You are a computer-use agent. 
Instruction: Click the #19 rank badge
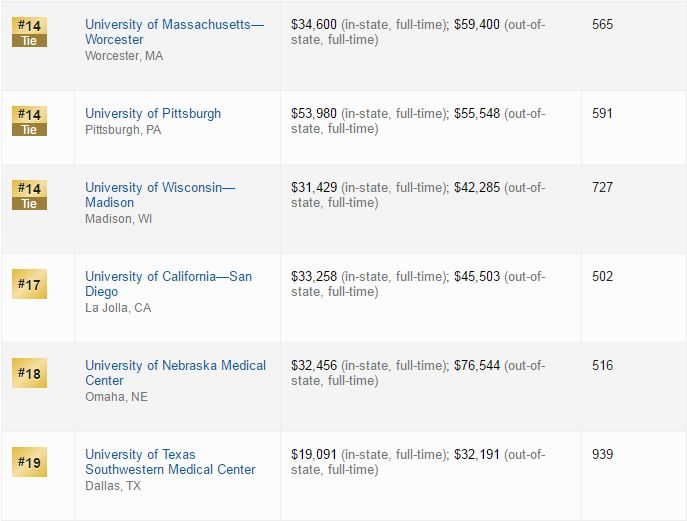coord(29,462)
